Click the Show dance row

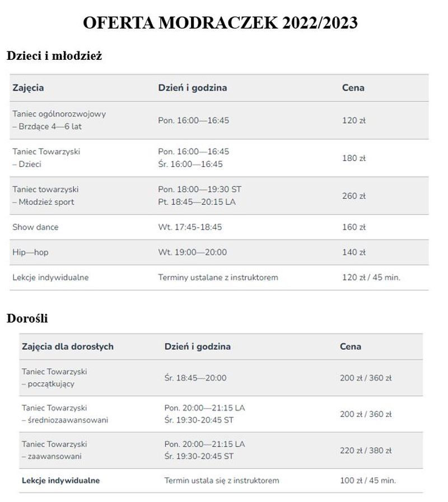(219, 227)
